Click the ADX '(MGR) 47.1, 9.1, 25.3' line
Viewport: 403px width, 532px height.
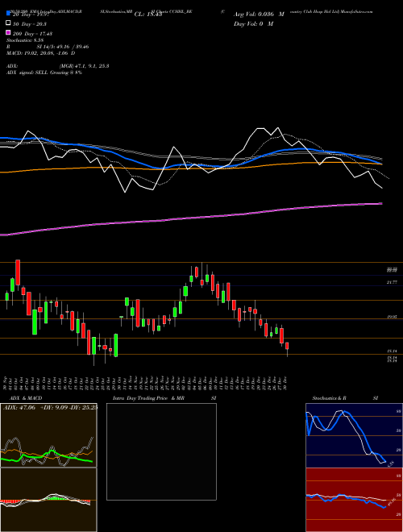click(x=58, y=66)
